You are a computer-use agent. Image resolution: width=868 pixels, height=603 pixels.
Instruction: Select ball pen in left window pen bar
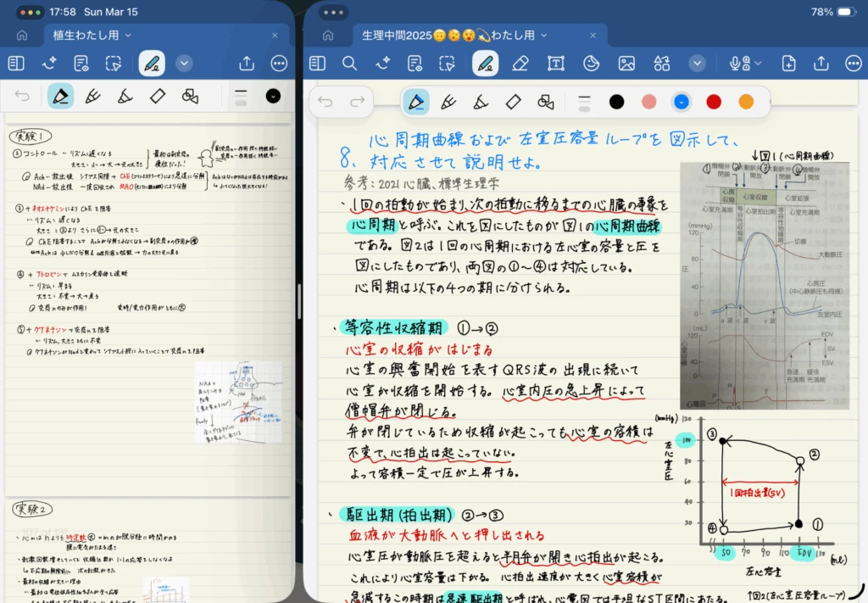point(92,97)
